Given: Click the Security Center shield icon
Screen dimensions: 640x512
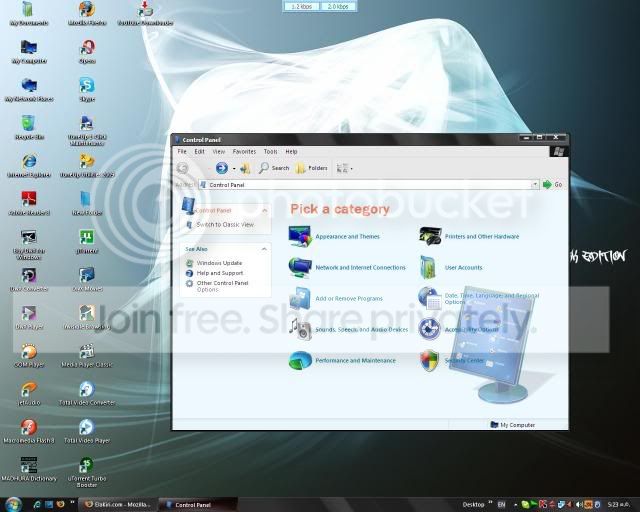Looking at the screenshot, I should [429, 361].
